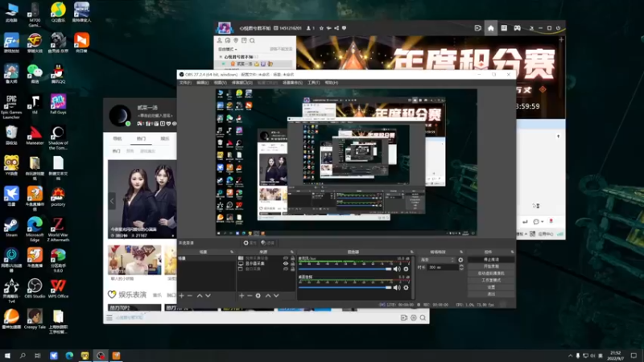Open source properties gear below sources list
Viewport: 644px width, 362px height.
pos(258,295)
